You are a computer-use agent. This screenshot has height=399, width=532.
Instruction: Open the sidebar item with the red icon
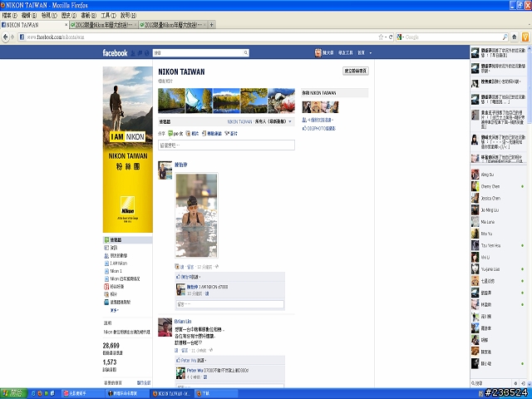pyautogui.click(x=106, y=286)
